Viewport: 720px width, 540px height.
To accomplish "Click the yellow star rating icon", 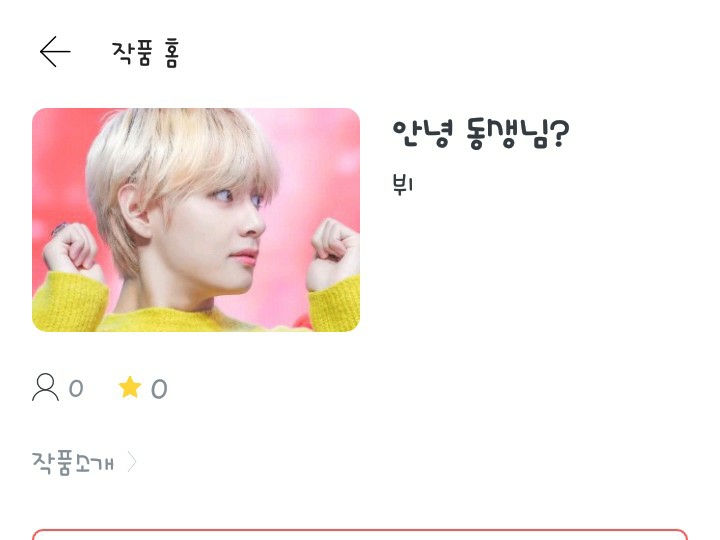I will coord(130,387).
